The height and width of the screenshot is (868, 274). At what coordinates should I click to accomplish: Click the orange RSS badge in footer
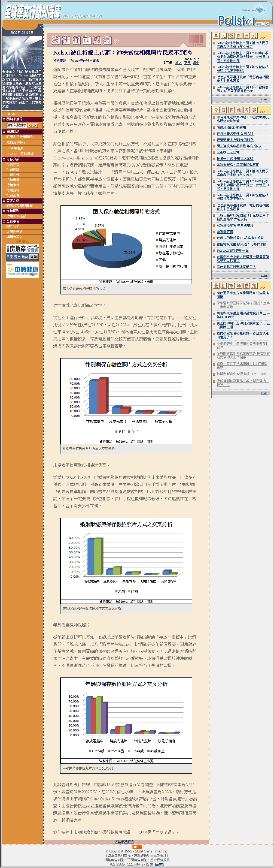tap(137, 847)
